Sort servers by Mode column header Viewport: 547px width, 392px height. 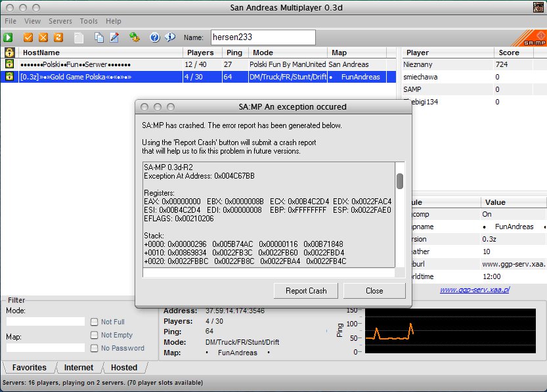pos(288,53)
